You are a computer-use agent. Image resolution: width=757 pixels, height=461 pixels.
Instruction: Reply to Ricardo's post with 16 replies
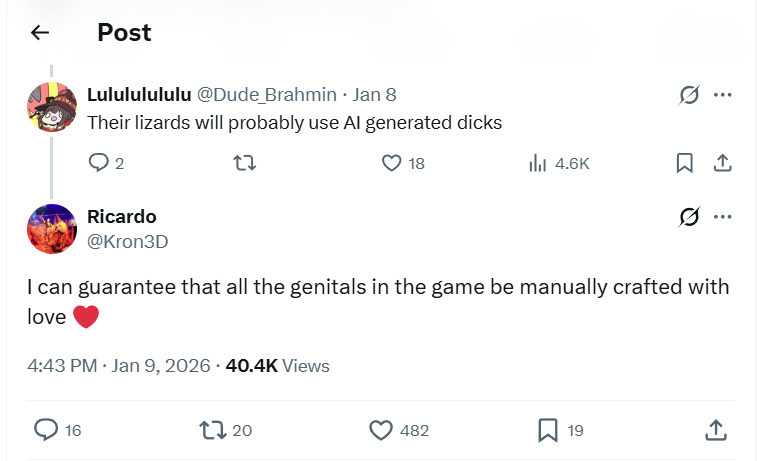[46, 430]
